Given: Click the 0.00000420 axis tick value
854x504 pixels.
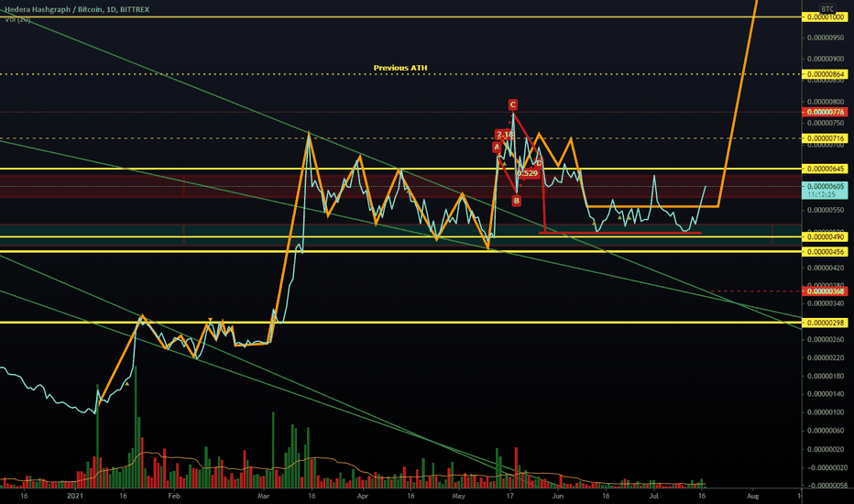Looking at the screenshot, I should (x=826, y=268).
